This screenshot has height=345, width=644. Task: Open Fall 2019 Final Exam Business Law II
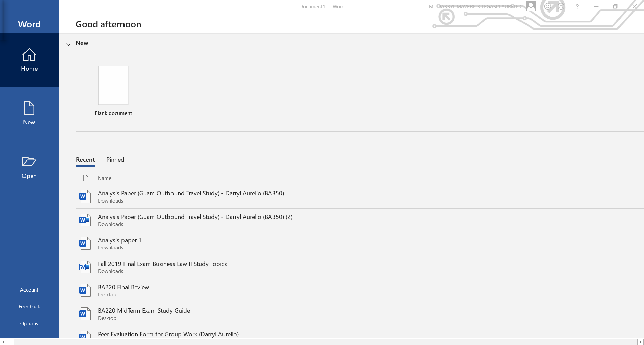[360, 267]
